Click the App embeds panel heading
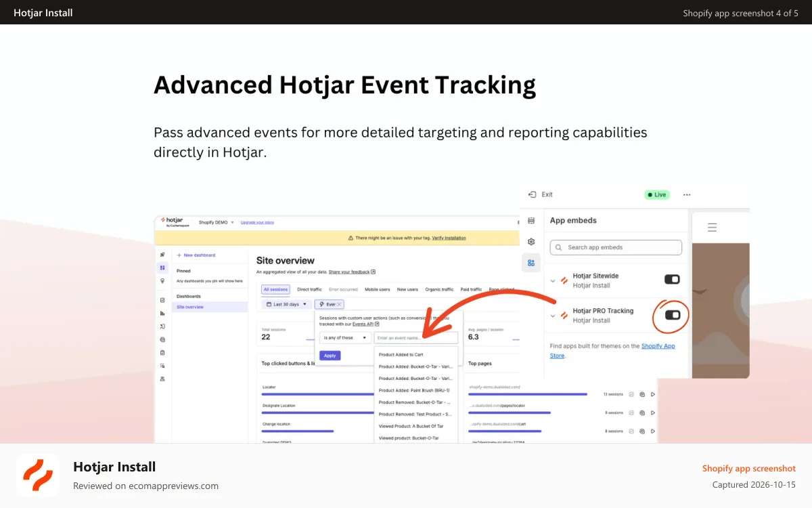Screen dimensions: 812x508 [x=573, y=220]
